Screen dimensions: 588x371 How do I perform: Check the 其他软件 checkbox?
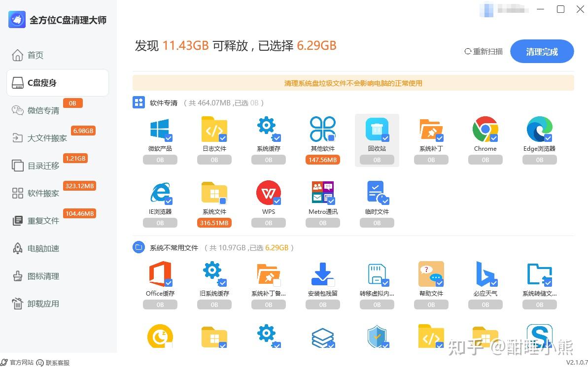pyautogui.click(x=332, y=138)
